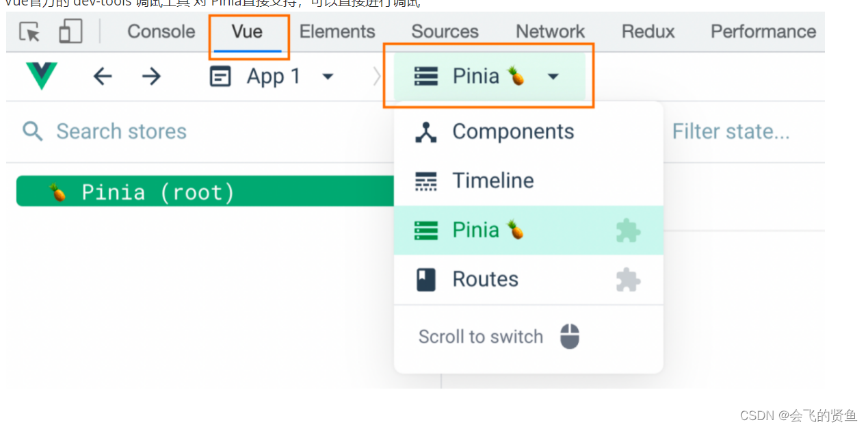Screen dimensions: 868x429
Task: Click the back arrow in Vue devtools
Action: click(x=103, y=76)
